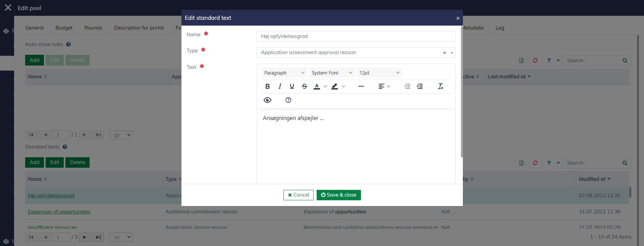Expand the 12pt font size dropdown

pyautogui.click(x=379, y=73)
